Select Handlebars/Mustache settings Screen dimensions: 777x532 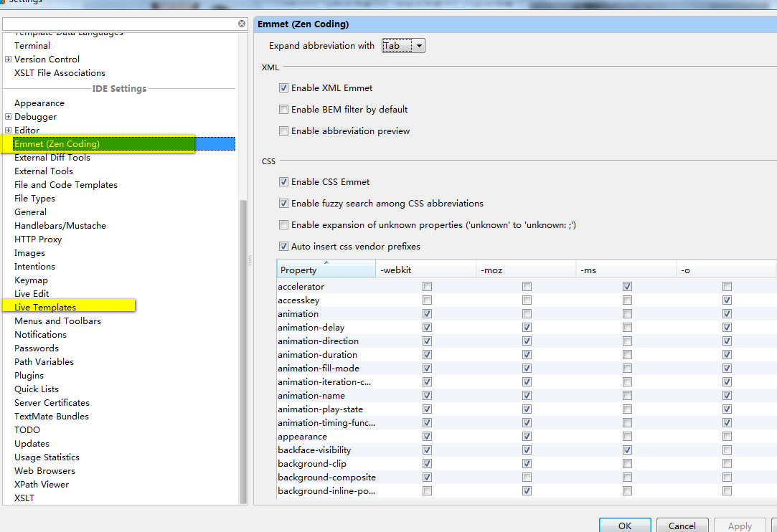(x=60, y=225)
